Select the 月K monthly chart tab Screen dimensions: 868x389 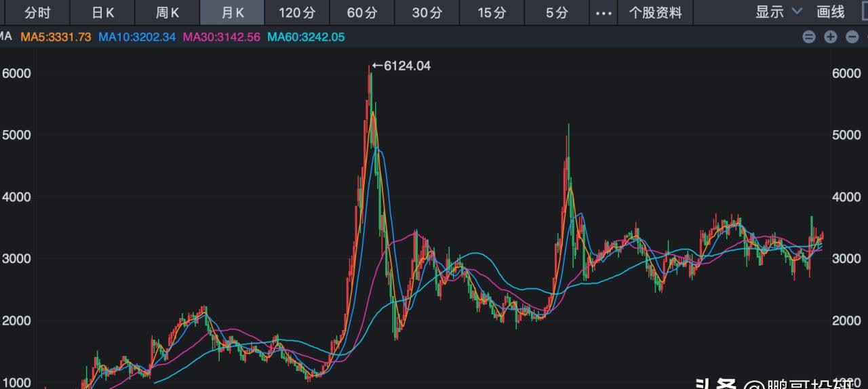coord(232,12)
